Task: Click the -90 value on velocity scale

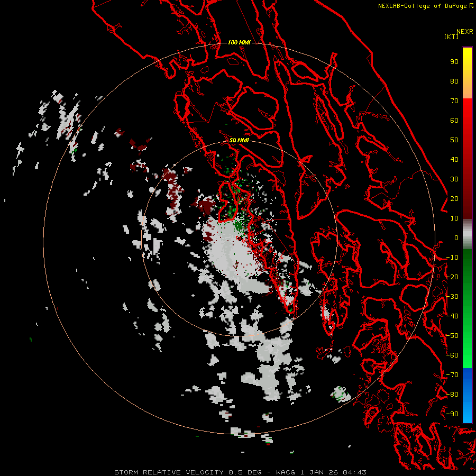Action: point(452,414)
